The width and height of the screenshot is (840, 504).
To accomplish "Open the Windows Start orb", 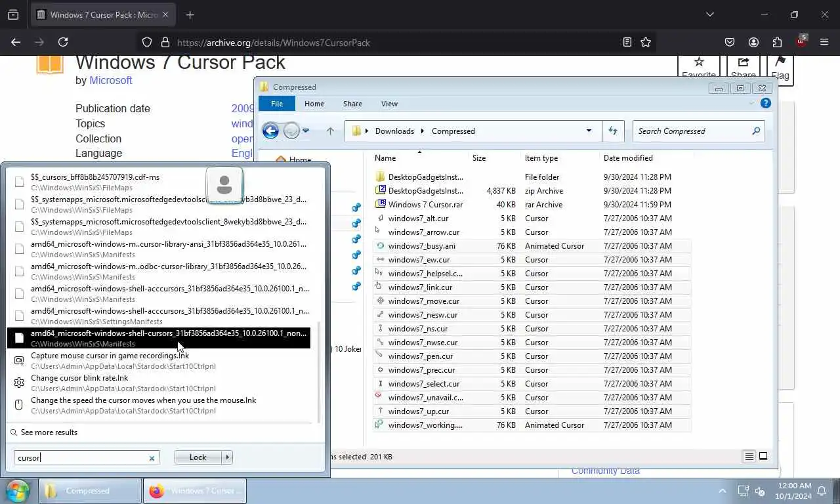I will [x=18, y=491].
